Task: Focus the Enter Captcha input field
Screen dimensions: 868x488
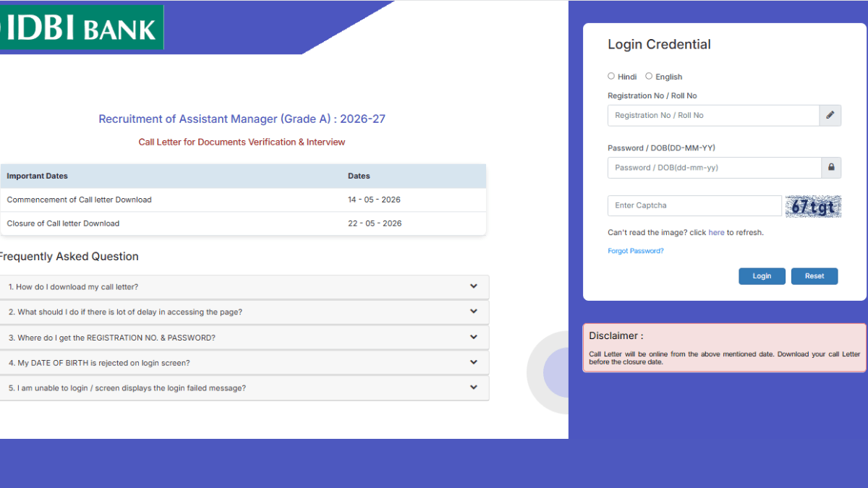Action: pyautogui.click(x=694, y=205)
